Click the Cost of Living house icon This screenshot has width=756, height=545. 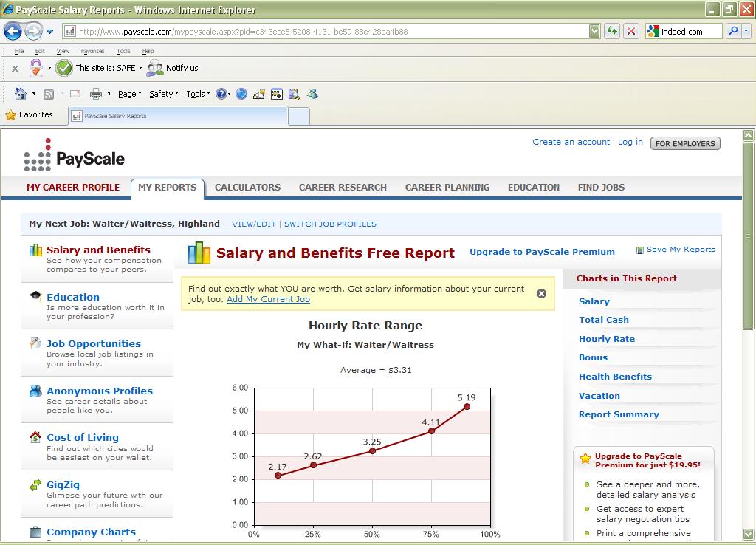coord(35,437)
